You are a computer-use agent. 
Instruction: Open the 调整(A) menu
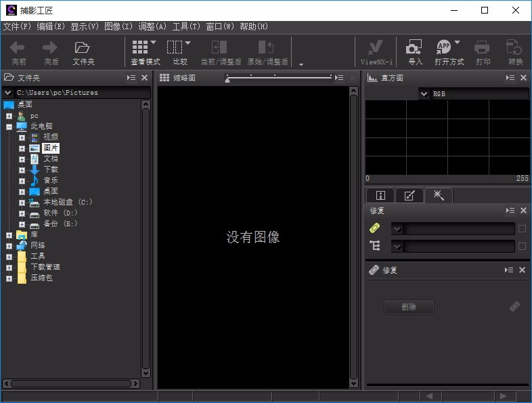pyautogui.click(x=152, y=26)
